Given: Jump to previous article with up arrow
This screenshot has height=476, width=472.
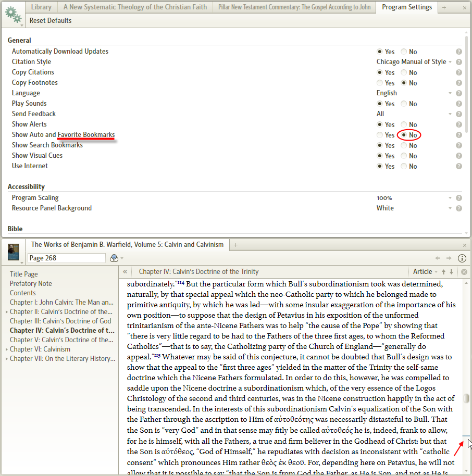Looking at the screenshot, I should click(x=443, y=272).
